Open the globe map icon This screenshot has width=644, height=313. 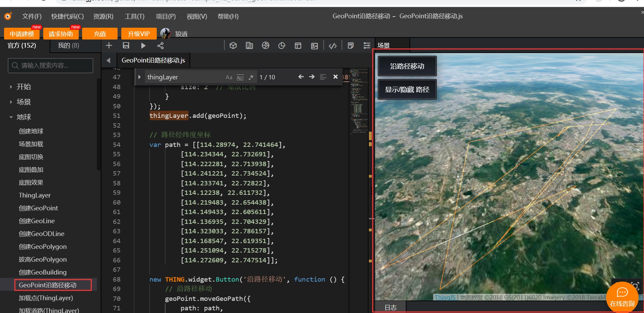(266, 45)
